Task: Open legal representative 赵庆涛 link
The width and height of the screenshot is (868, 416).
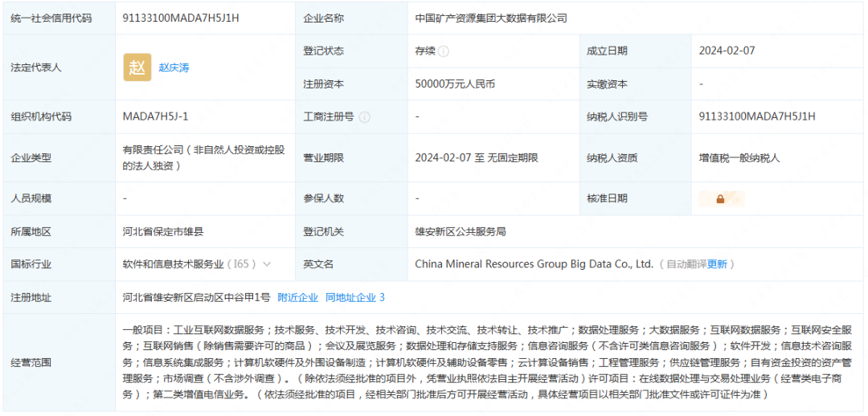Action: [x=174, y=68]
